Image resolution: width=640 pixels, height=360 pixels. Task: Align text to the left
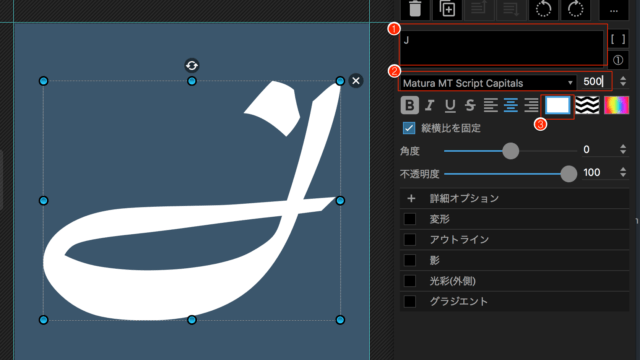[490, 105]
